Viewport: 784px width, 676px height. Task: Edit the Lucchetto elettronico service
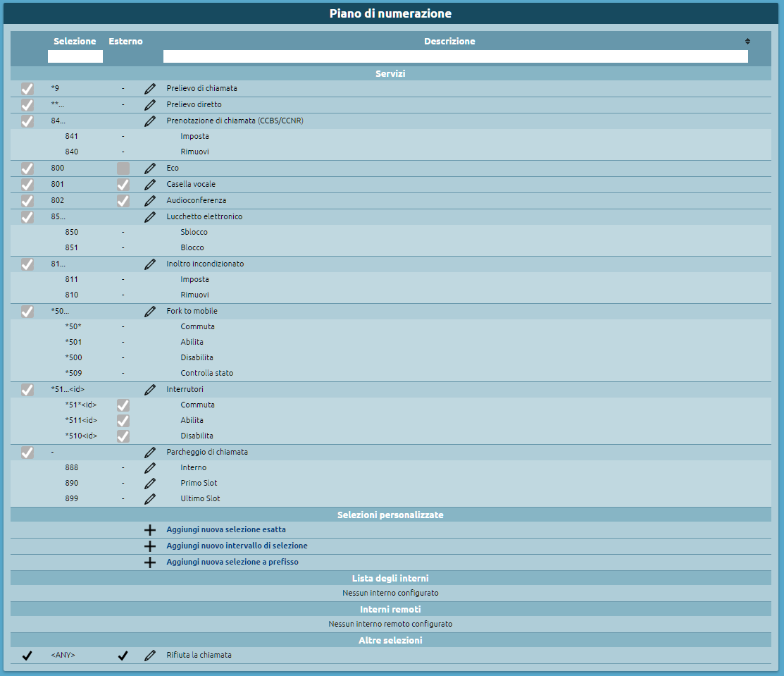149,216
